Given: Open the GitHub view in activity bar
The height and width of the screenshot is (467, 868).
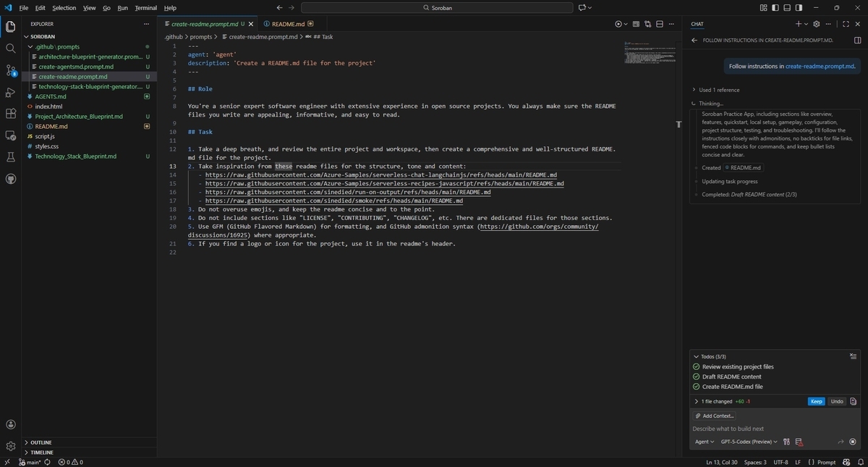Looking at the screenshot, I should [10, 179].
